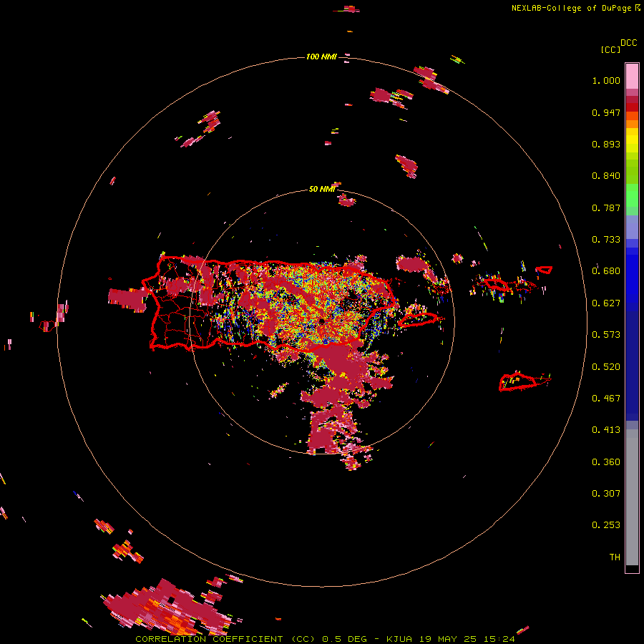Click the 100 NMI range ring label
Screen dimensions: 644x644
(321, 57)
